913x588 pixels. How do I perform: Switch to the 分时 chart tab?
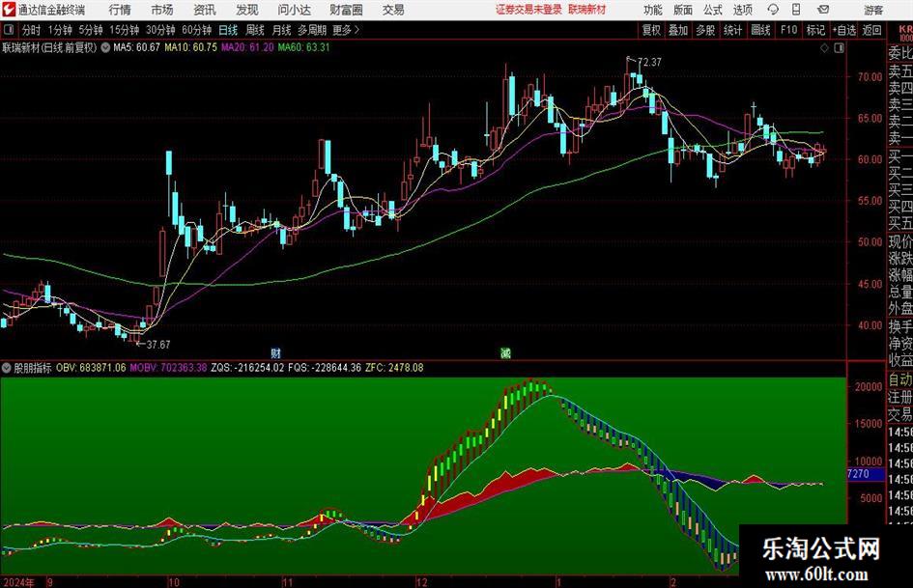(x=32, y=30)
